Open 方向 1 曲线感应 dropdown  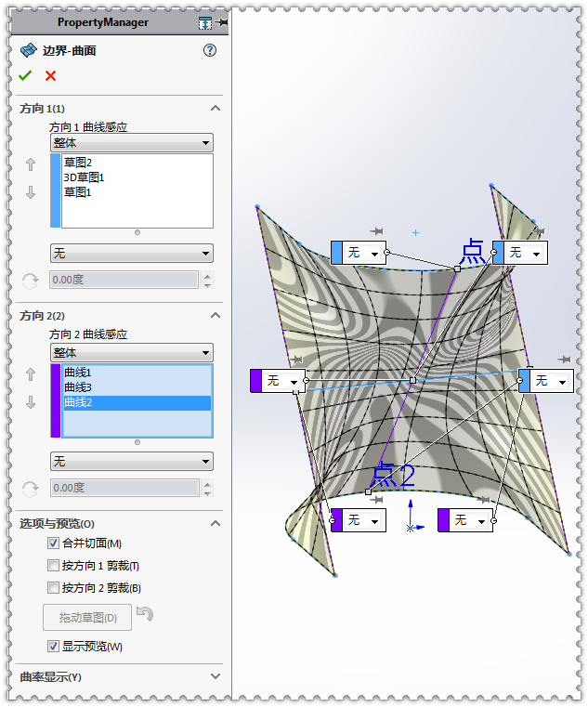point(131,143)
